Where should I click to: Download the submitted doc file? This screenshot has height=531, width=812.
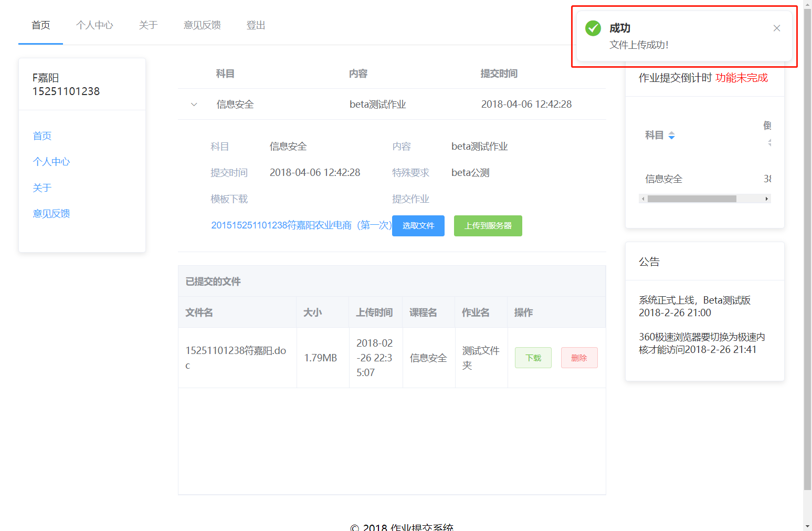pyautogui.click(x=533, y=358)
